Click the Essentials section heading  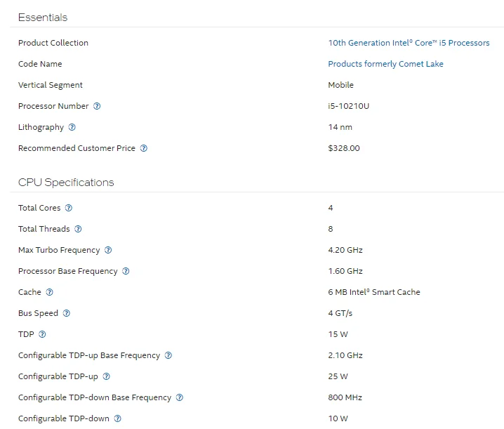tap(43, 17)
